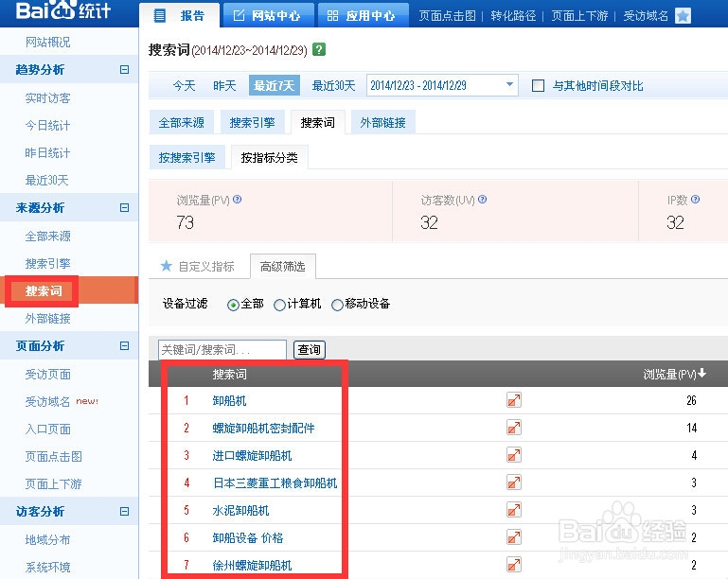Open 受访页面 in the sidebar
The image size is (728, 579).
click(48, 374)
